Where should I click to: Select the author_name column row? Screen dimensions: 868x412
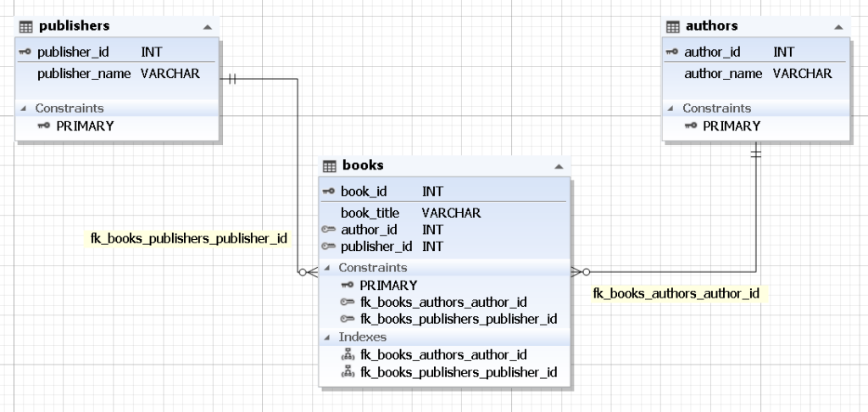point(756,74)
